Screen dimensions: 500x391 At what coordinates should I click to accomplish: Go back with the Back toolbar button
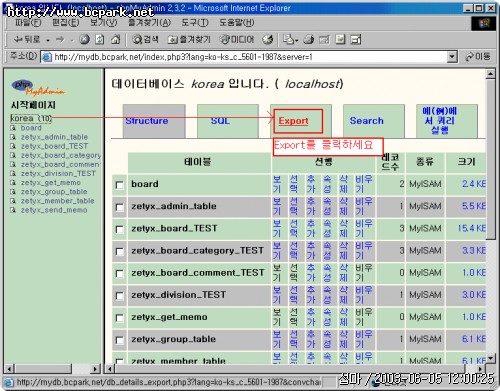point(27,40)
